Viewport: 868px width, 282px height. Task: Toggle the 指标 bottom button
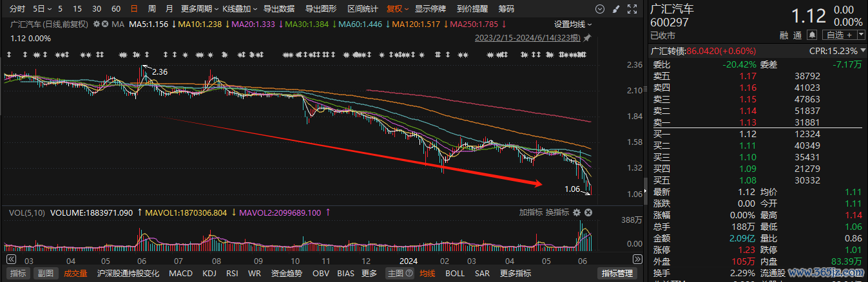point(19,273)
